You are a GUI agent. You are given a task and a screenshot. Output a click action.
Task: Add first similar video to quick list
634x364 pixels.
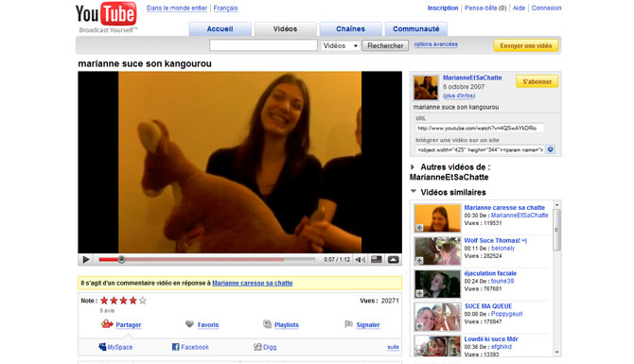(x=420, y=228)
